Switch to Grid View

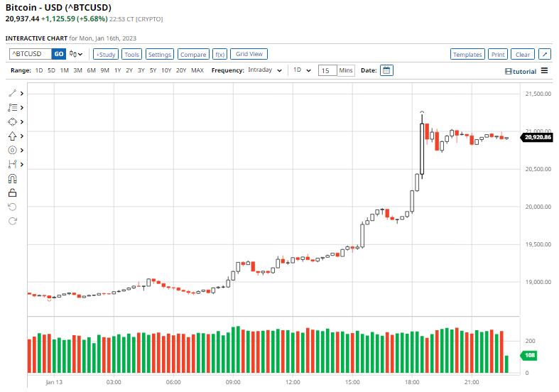(x=249, y=54)
